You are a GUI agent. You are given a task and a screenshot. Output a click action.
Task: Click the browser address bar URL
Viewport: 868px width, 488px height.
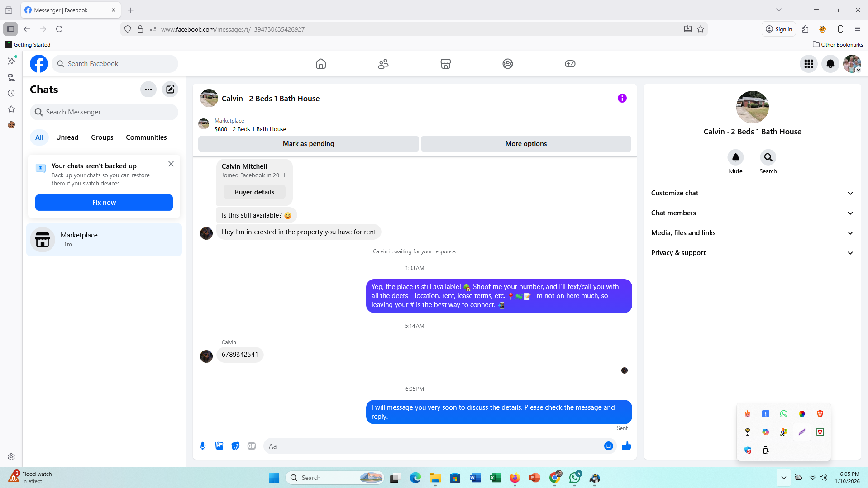pyautogui.click(x=233, y=29)
